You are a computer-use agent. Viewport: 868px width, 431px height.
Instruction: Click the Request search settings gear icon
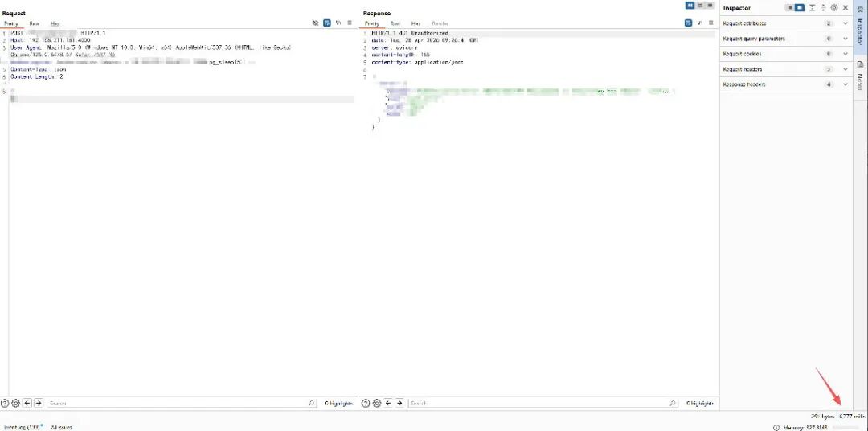[x=16, y=403]
